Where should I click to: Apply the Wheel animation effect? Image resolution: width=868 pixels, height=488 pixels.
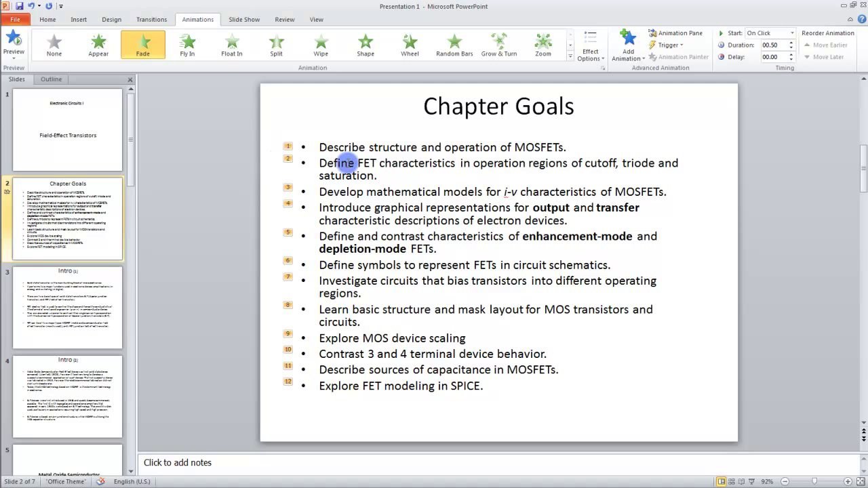click(x=410, y=45)
